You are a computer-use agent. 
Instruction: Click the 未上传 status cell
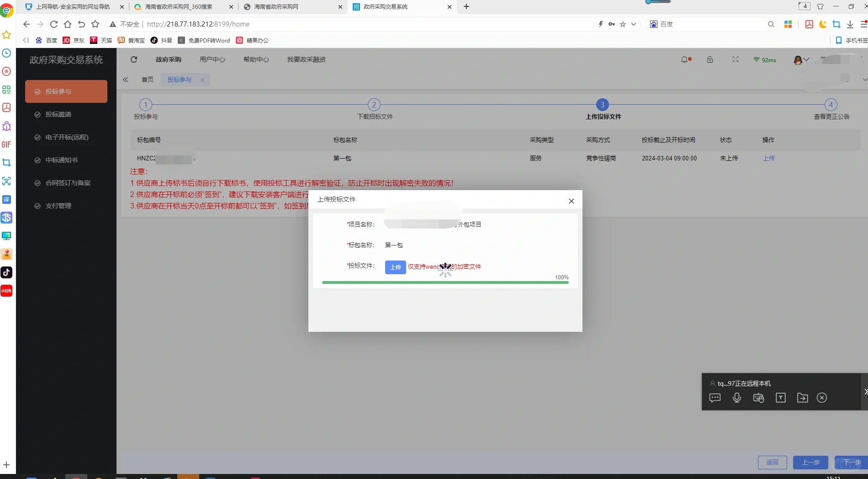pyautogui.click(x=729, y=158)
